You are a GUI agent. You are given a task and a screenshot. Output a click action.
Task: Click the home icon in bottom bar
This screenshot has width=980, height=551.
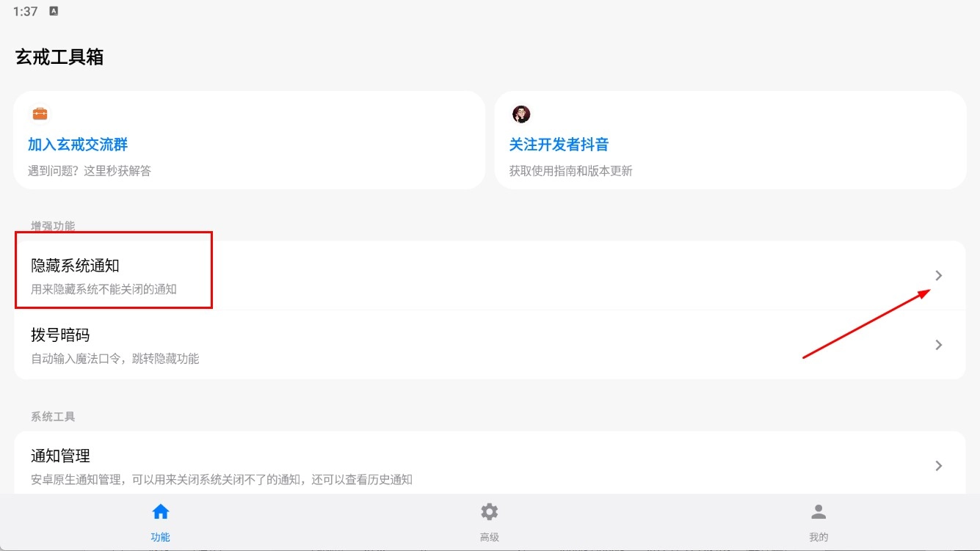click(160, 511)
